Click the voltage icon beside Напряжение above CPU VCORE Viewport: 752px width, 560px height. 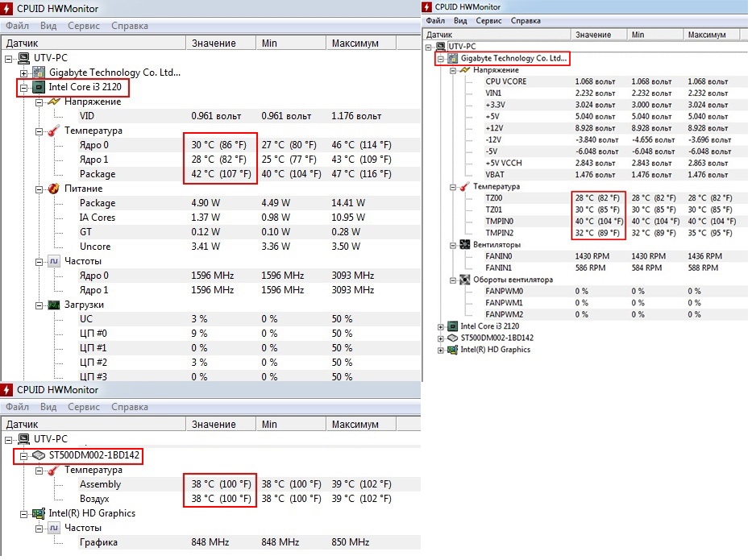coord(465,70)
